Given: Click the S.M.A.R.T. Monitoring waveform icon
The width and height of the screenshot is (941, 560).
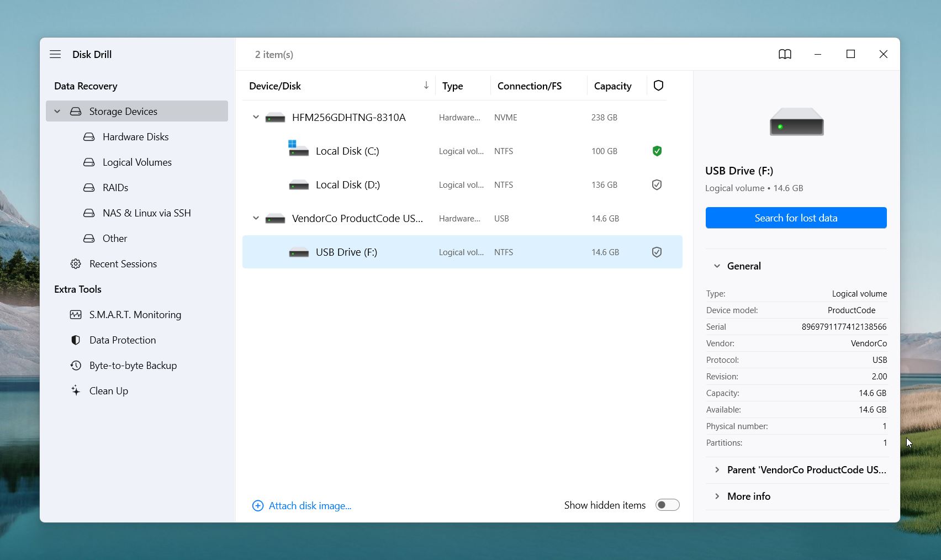Looking at the screenshot, I should coord(76,315).
